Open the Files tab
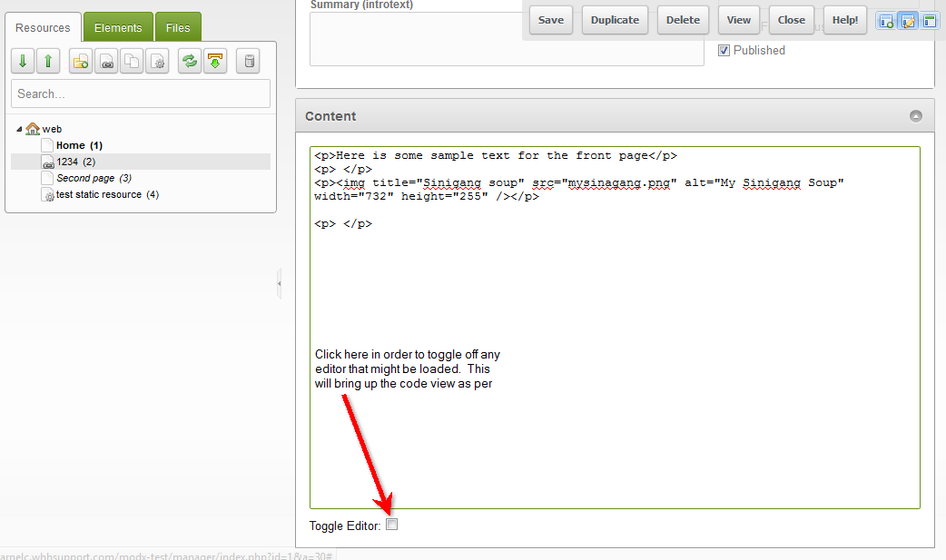Image resolution: width=946 pixels, height=560 pixels. pyautogui.click(x=178, y=27)
